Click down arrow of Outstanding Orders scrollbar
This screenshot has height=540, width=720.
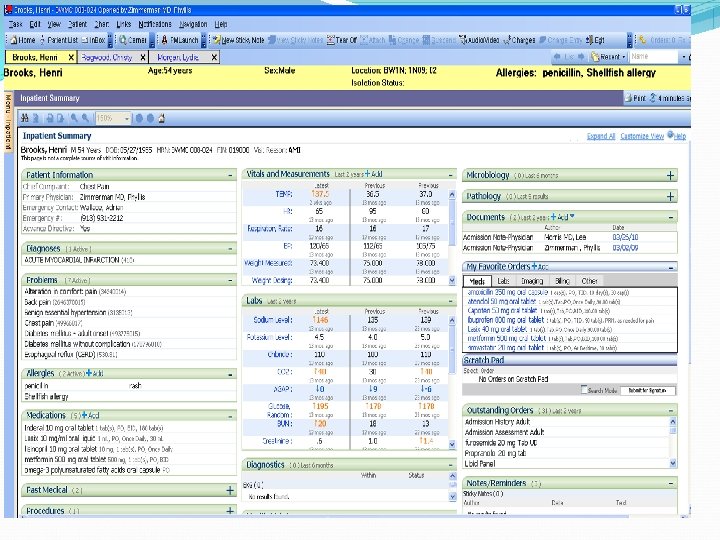click(x=673, y=463)
